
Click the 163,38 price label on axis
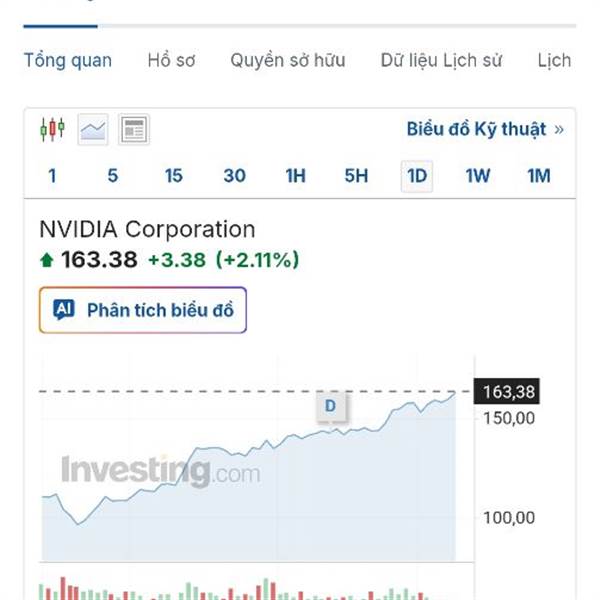pos(507,391)
